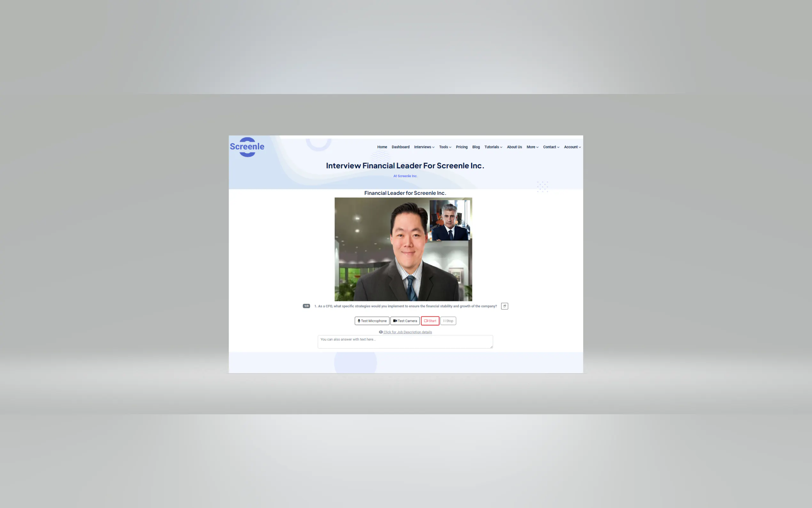
Task: Expand the Tutorials dropdown menu
Action: pos(493,147)
